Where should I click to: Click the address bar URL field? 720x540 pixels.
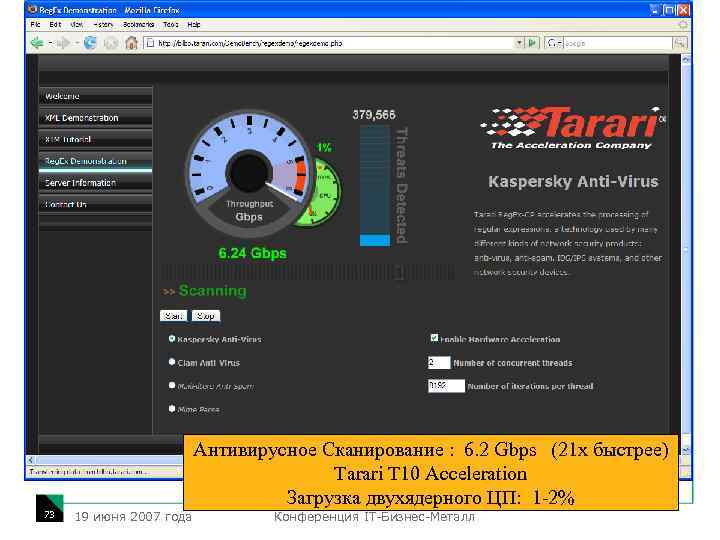pos(335,43)
